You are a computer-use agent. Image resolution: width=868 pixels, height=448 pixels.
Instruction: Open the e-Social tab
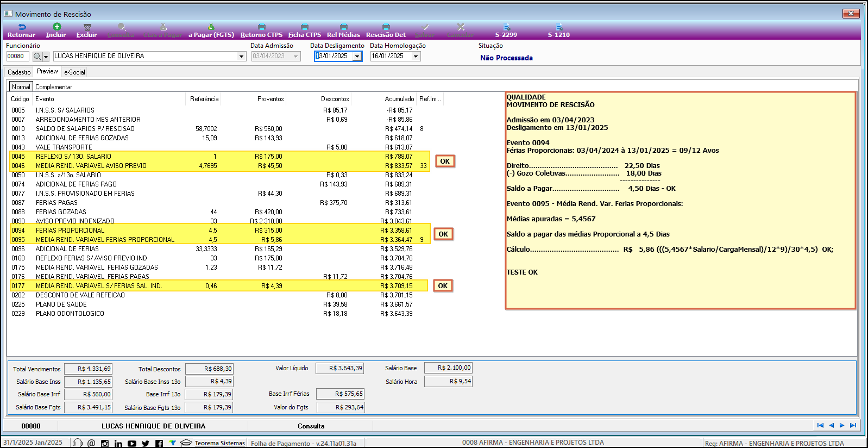(74, 72)
